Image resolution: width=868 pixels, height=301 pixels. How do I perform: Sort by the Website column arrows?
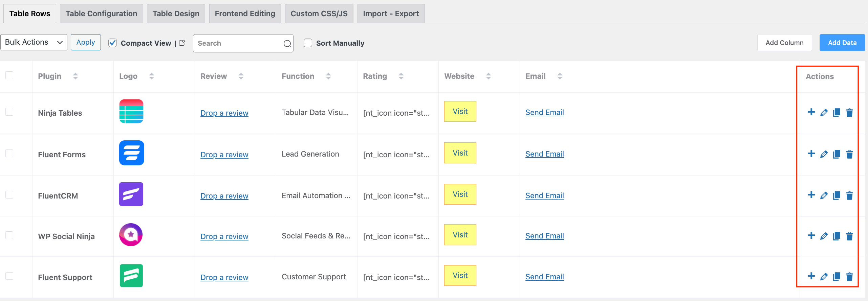(x=489, y=76)
